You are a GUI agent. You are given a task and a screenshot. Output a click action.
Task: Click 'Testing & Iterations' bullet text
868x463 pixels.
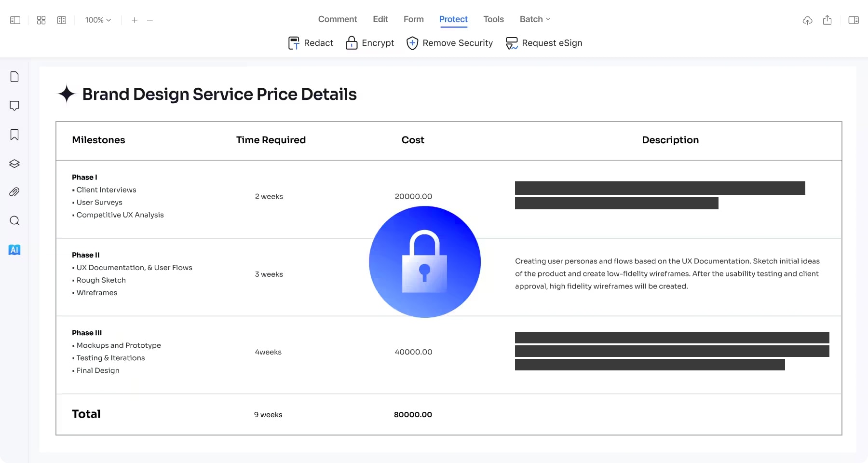pos(110,358)
